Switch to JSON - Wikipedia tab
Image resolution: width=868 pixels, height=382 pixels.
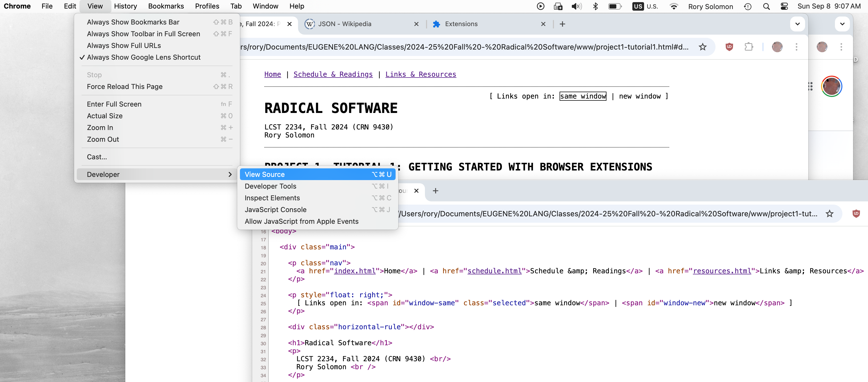(344, 24)
